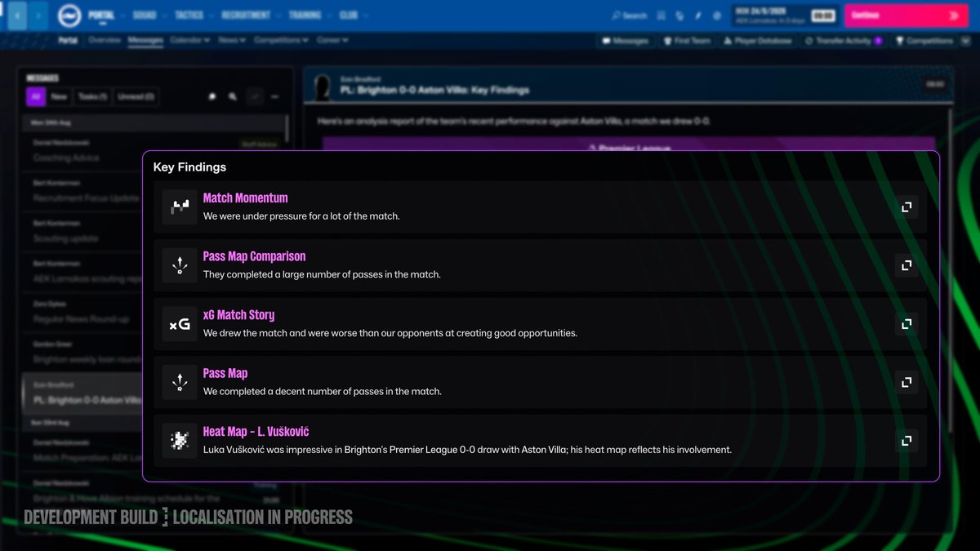The width and height of the screenshot is (980, 551).
Task: Expand the Match Momentum finding
Action: (x=906, y=207)
